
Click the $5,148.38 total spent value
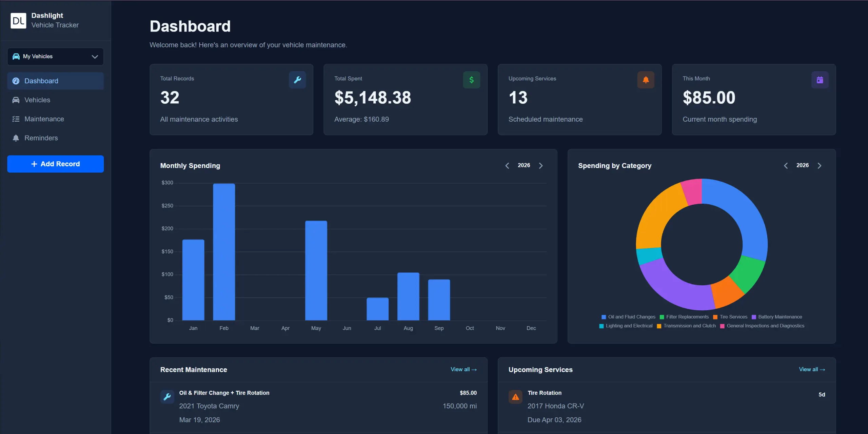tap(373, 98)
